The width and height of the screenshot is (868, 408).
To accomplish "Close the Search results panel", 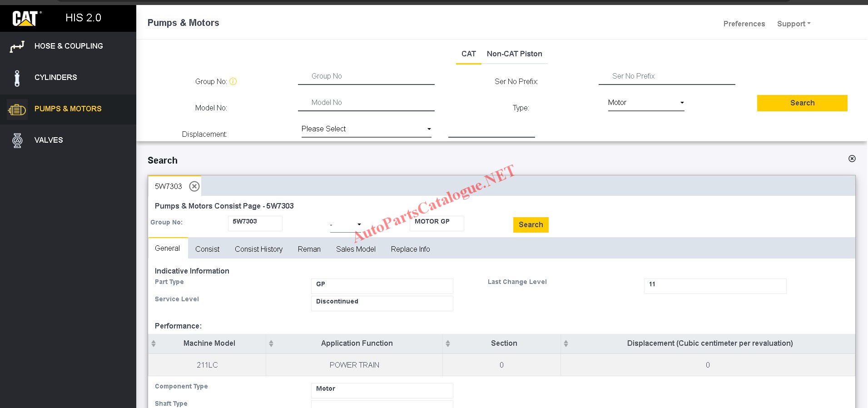I will tap(852, 159).
